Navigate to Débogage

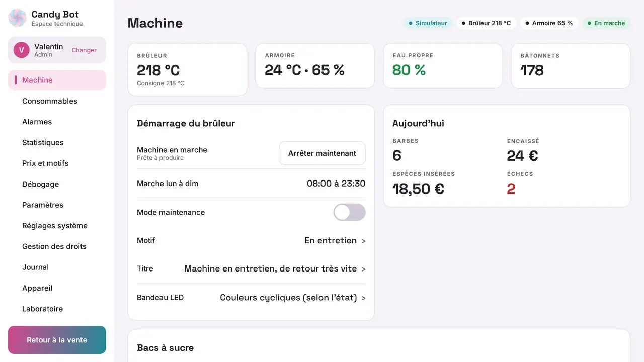pyautogui.click(x=57, y=184)
